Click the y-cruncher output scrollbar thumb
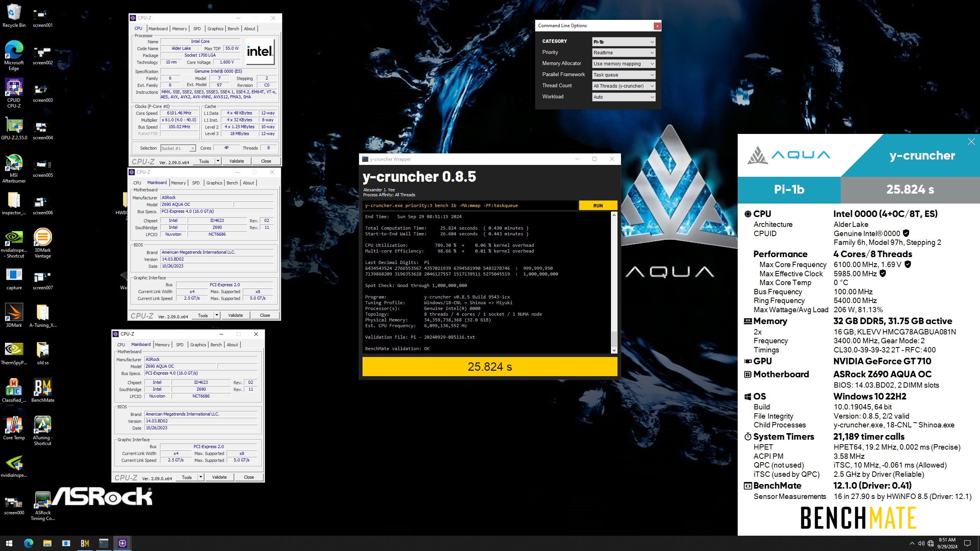Screen dimensions: 980x551 (x=614, y=339)
